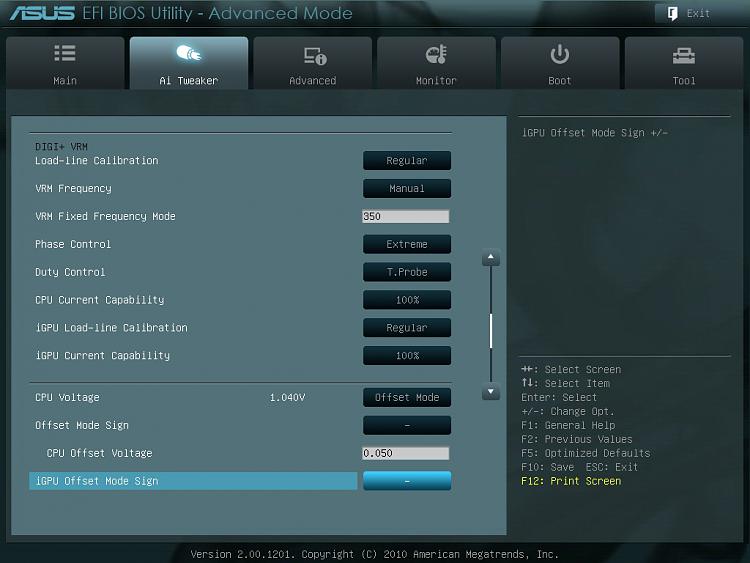750x563 pixels.
Task: Go to the Boot tab
Action: (x=560, y=63)
